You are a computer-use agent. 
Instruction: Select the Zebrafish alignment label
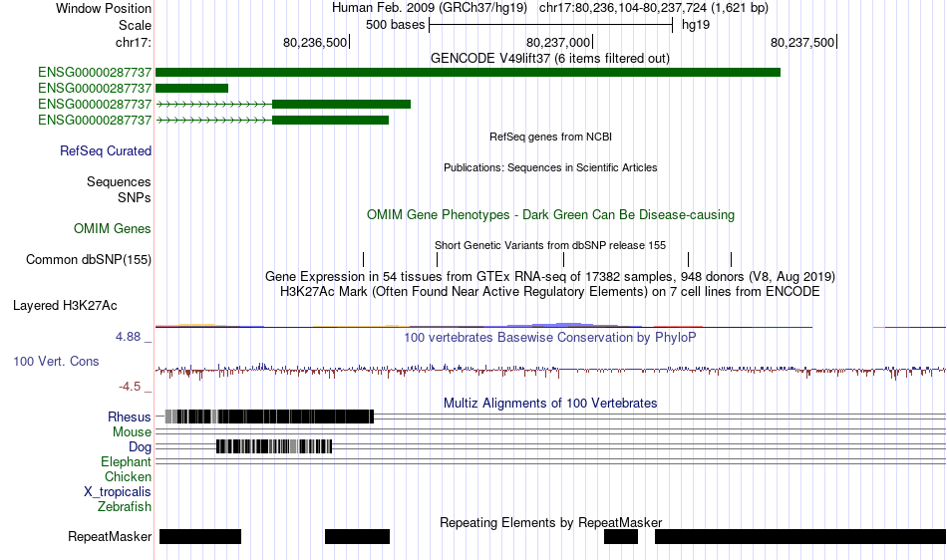pyautogui.click(x=125, y=506)
